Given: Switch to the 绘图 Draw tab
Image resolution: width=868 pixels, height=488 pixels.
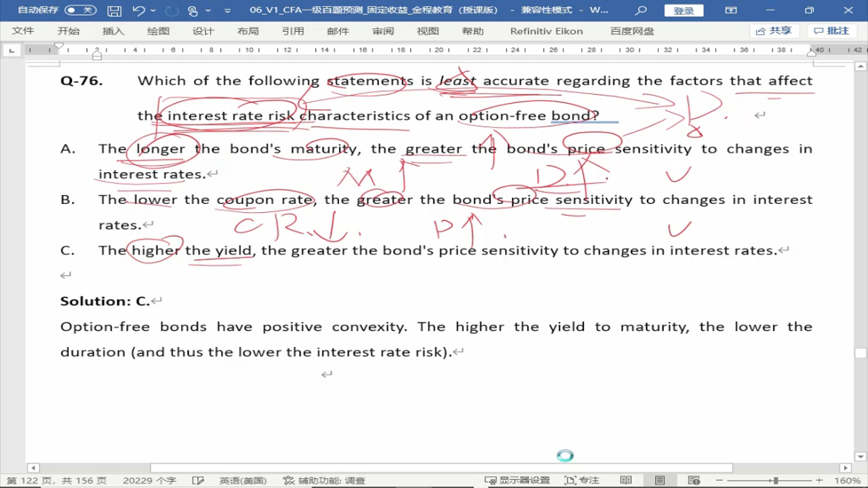Looking at the screenshot, I should [158, 31].
